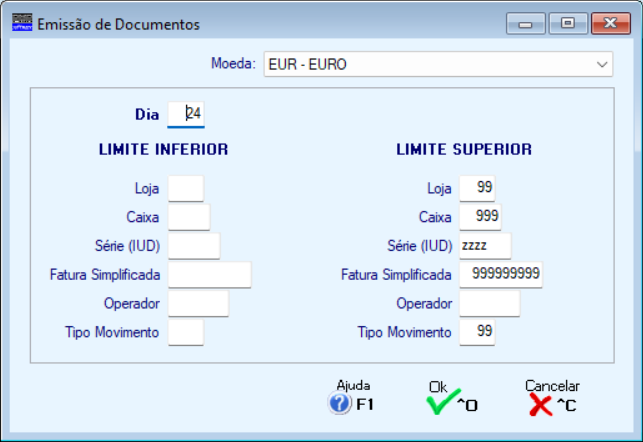Viewport: 643px width, 442px height.
Task: Click the red Cancelar X icon
Action: tap(540, 404)
